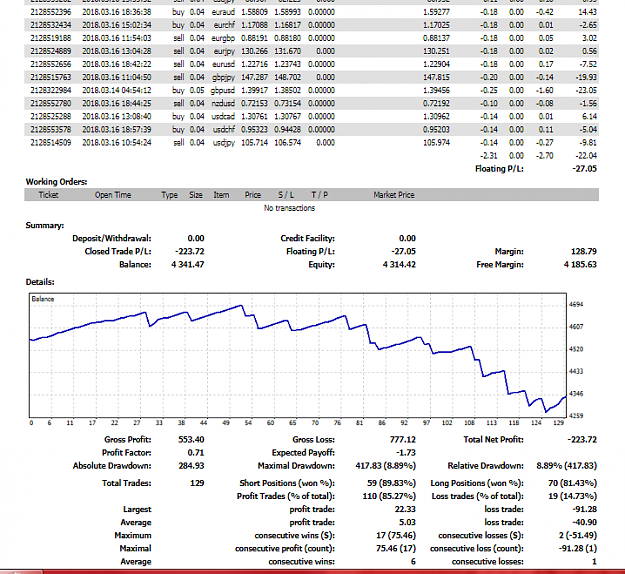Click the No transactions message

pos(289,208)
